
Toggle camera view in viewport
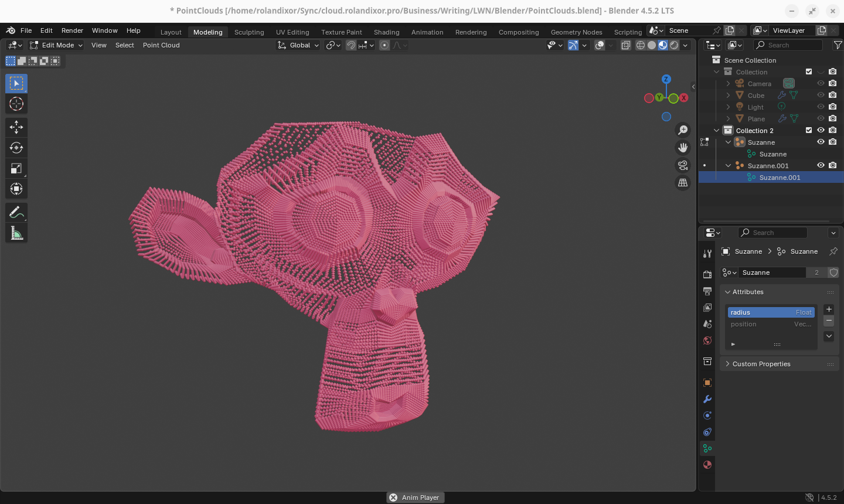683,165
